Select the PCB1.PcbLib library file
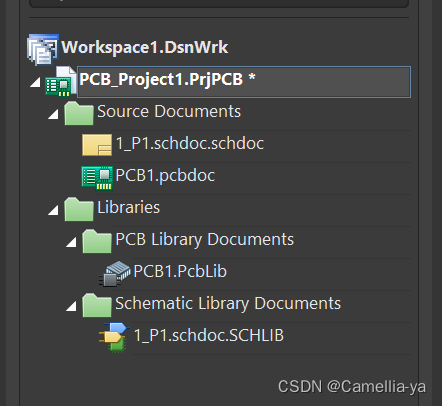The image size is (442, 406). click(180, 271)
